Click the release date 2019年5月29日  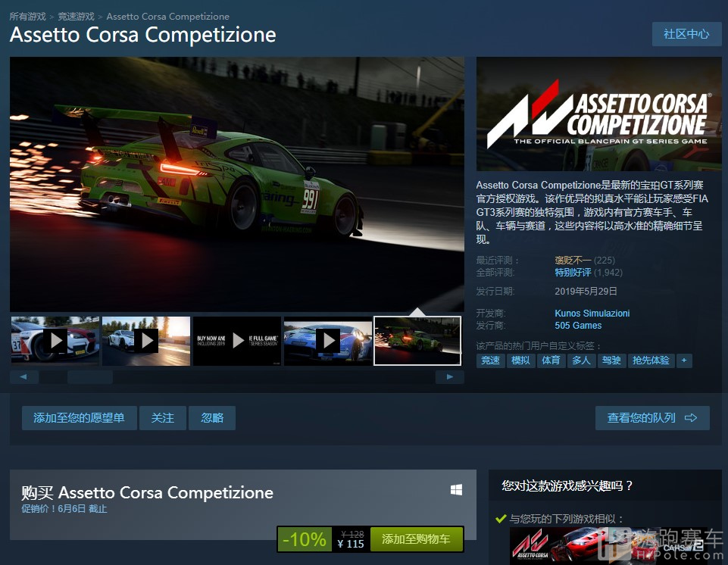[586, 292]
